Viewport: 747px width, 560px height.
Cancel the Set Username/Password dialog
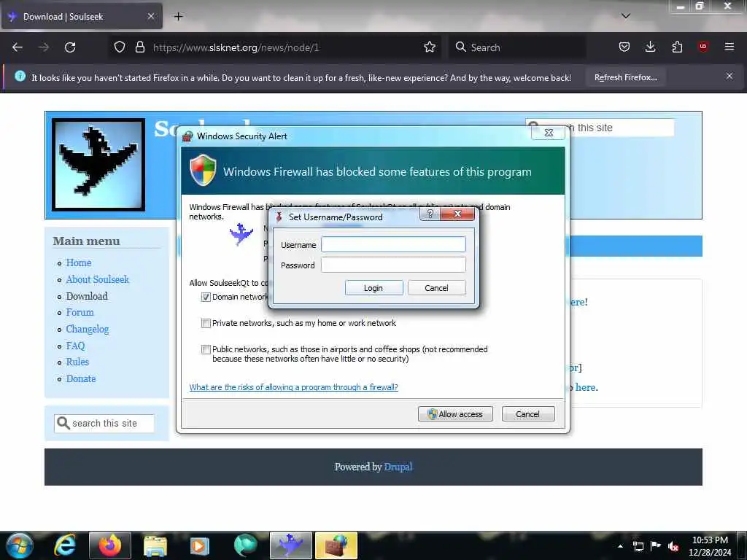pyautogui.click(x=436, y=287)
